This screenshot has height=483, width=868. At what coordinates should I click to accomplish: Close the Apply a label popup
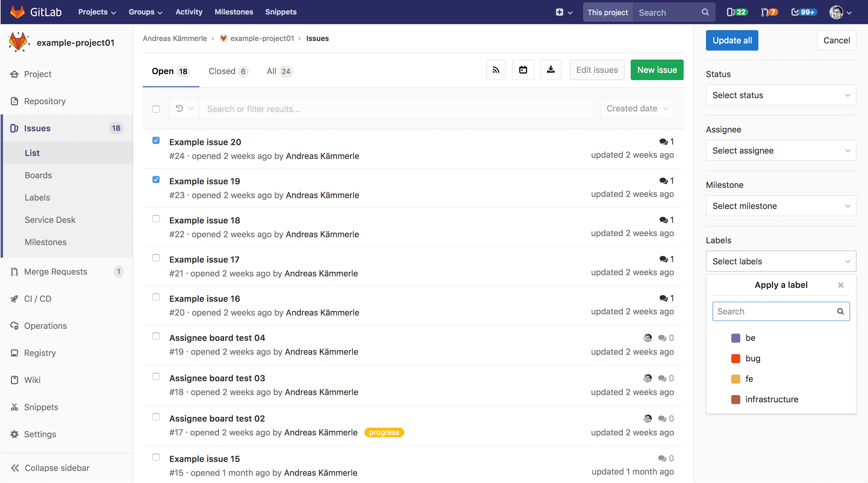click(841, 285)
